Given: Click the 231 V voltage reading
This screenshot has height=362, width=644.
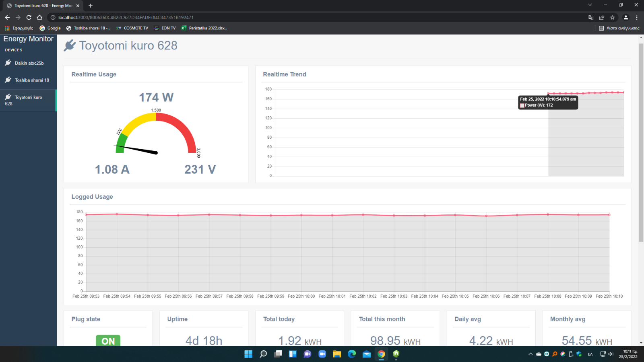Looking at the screenshot, I should [x=200, y=169].
